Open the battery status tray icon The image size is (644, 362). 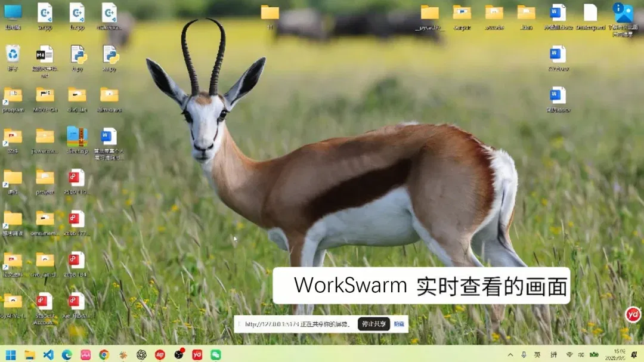point(594,355)
